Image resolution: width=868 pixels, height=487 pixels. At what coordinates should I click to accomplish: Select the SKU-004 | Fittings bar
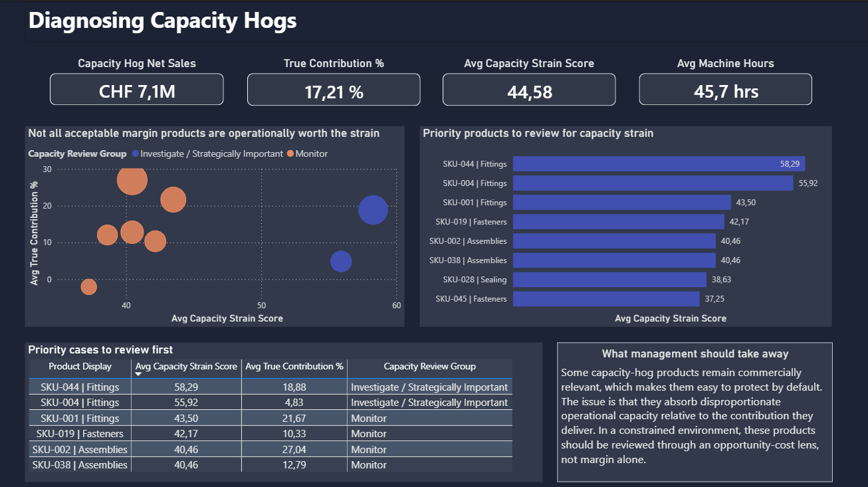click(x=651, y=183)
